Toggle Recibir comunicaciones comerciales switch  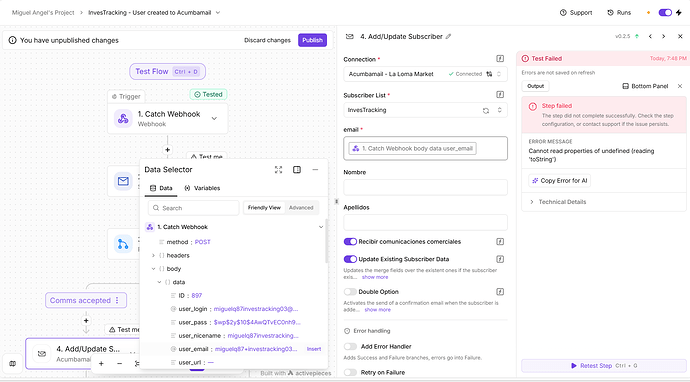point(350,242)
